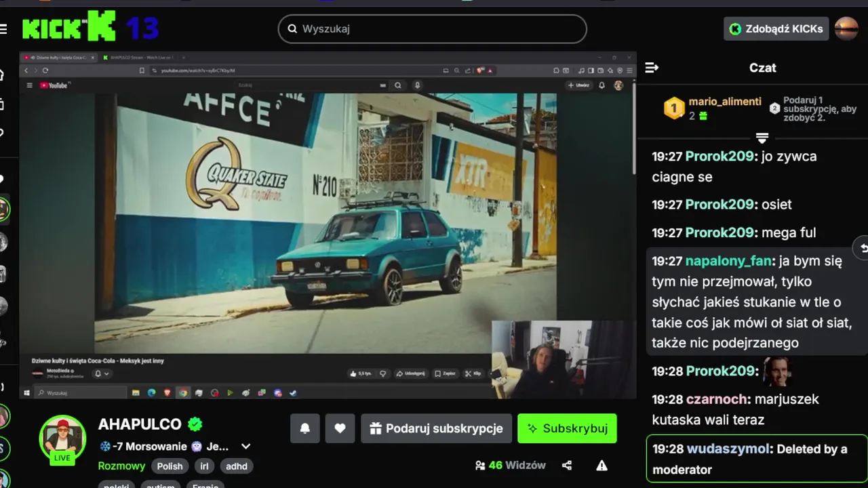868x488 pixels.
Task: Open the profile avatar menu
Action: coord(846,28)
